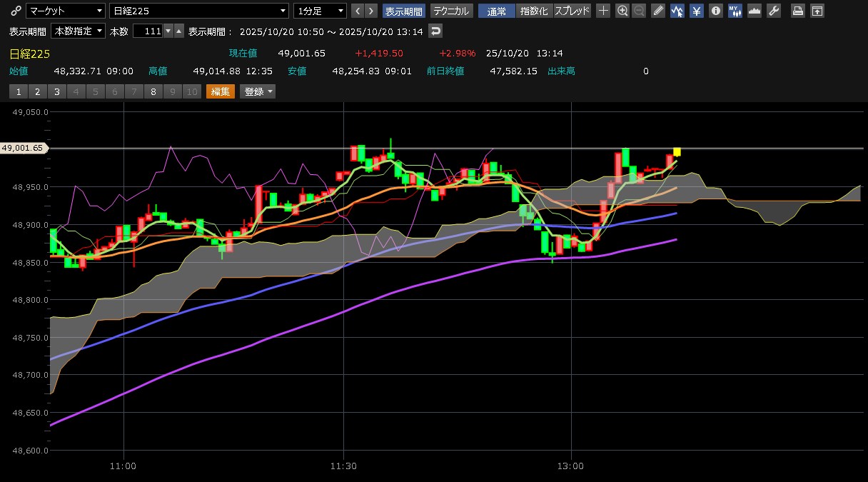Select the pencil drawing tool icon
Screen dimensions: 868x482
click(x=658, y=11)
